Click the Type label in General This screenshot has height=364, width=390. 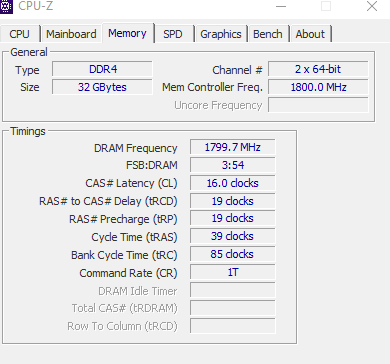pyautogui.click(x=27, y=70)
